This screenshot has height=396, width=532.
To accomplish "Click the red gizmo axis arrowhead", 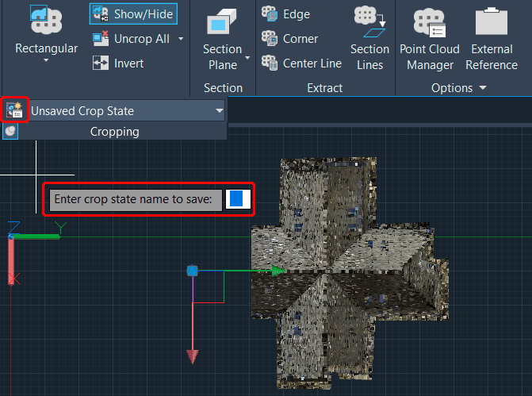I will 193,356.
